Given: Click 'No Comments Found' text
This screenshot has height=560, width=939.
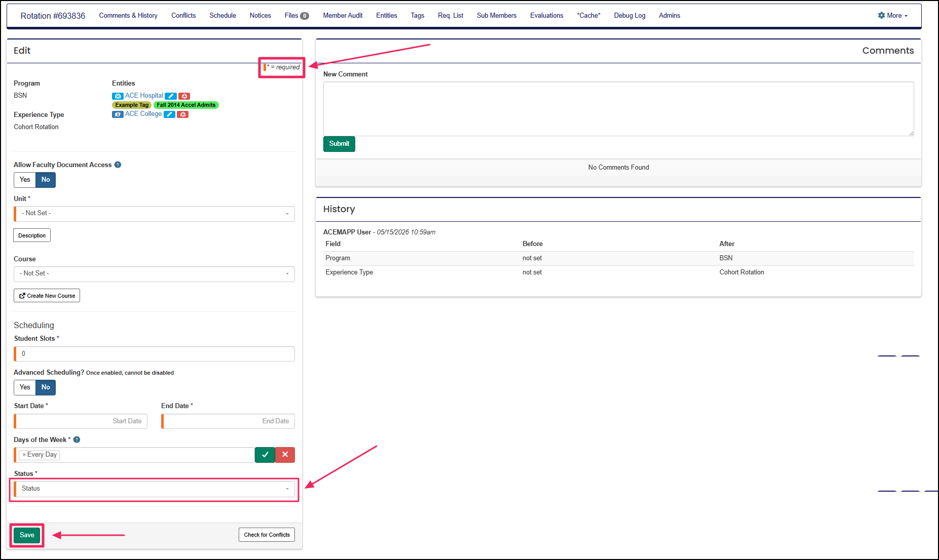Looking at the screenshot, I should coord(618,168).
